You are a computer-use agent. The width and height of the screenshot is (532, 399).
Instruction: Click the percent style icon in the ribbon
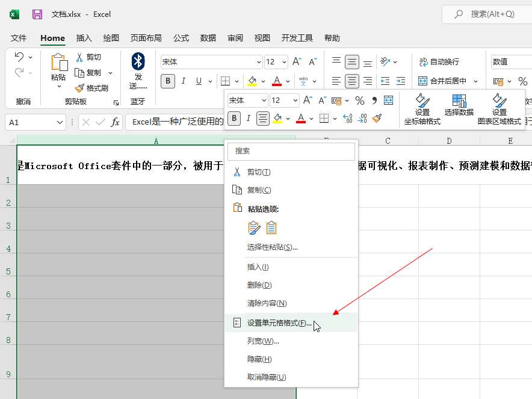click(x=523, y=81)
